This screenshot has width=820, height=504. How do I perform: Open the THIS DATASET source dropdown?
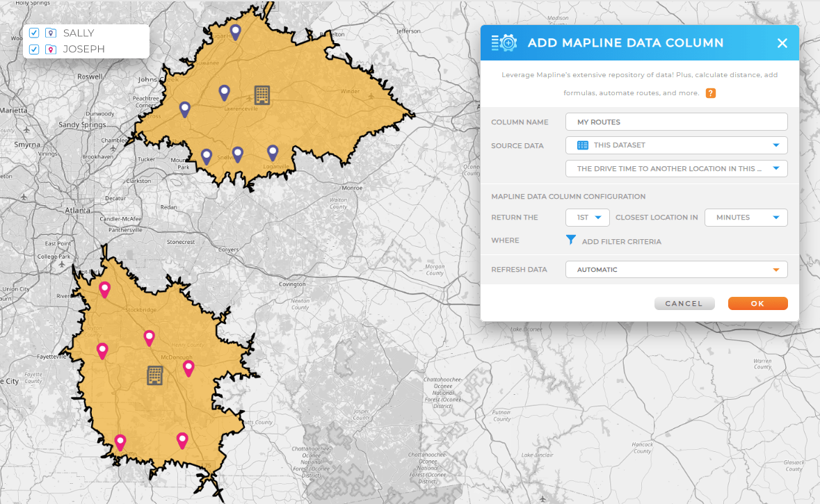[x=676, y=145]
